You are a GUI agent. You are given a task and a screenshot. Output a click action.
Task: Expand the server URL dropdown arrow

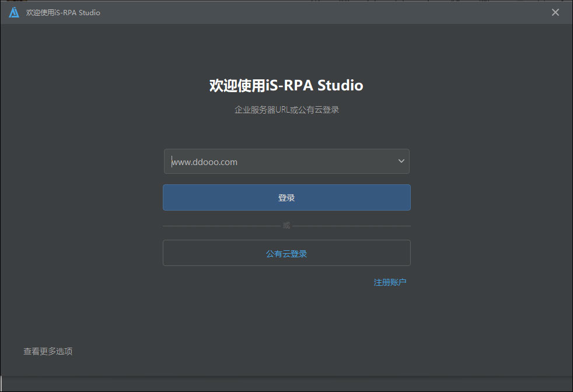401,161
